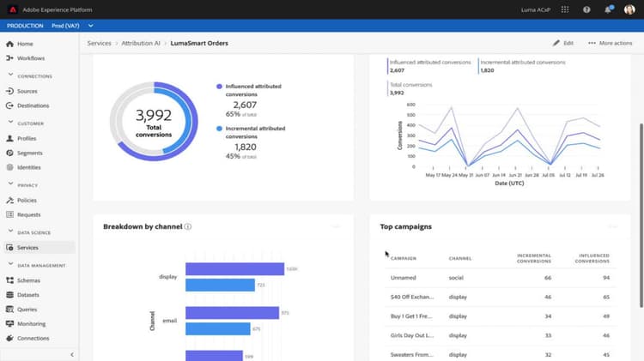Open the notifications bell icon
The width and height of the screenshot is (644, 361).
pyautogui.click(x=608, y=9)
